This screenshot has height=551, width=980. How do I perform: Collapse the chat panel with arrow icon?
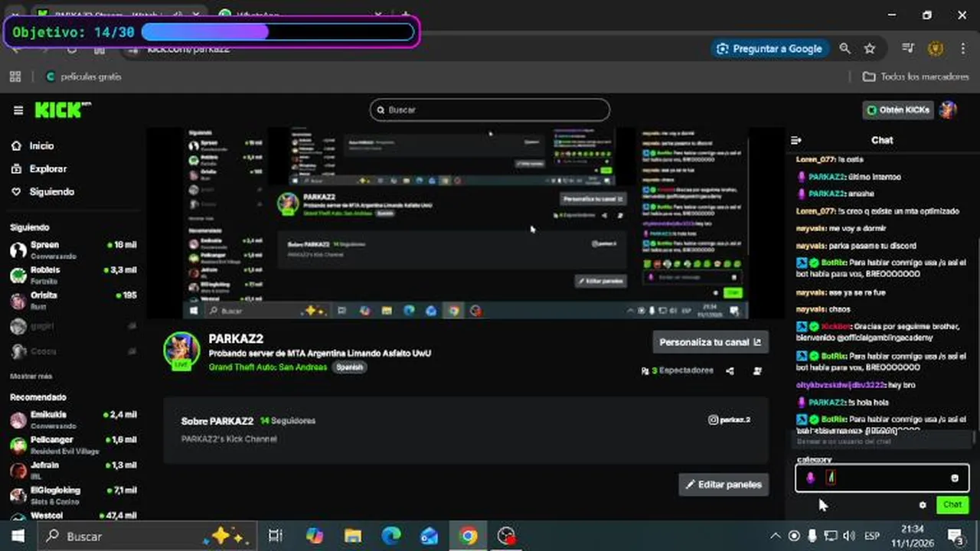pyautogui.click(x=796, y=140)
